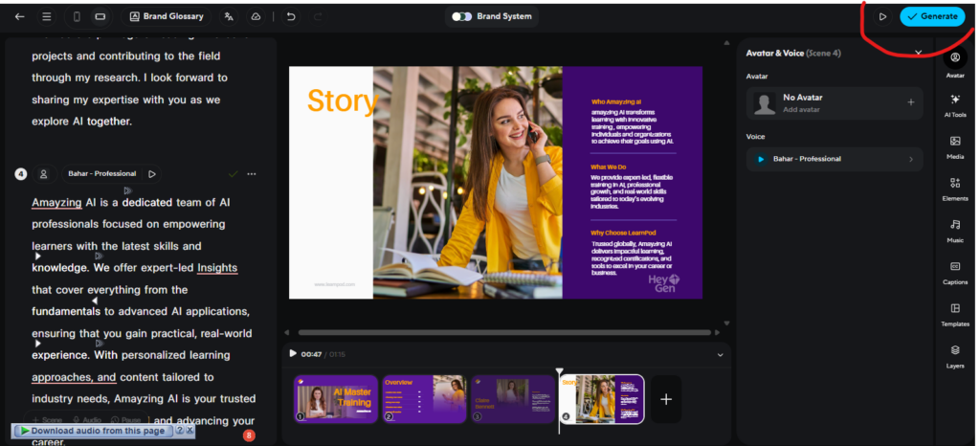Click the translate language icon

pyautogui.click(x=229, y=17)
